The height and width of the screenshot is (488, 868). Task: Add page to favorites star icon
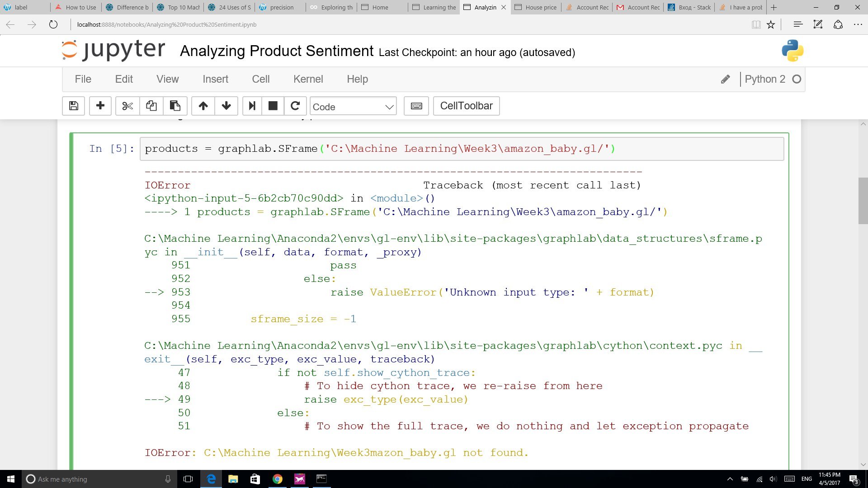pyautogui.click(x=771, y=24)
